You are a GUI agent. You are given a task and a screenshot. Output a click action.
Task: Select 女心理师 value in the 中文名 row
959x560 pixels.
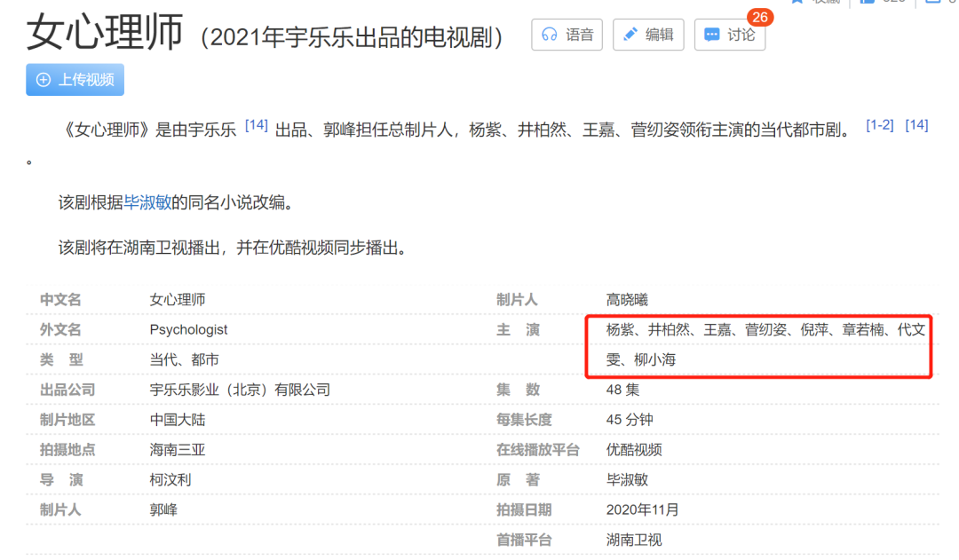click(x=178, y=300)
